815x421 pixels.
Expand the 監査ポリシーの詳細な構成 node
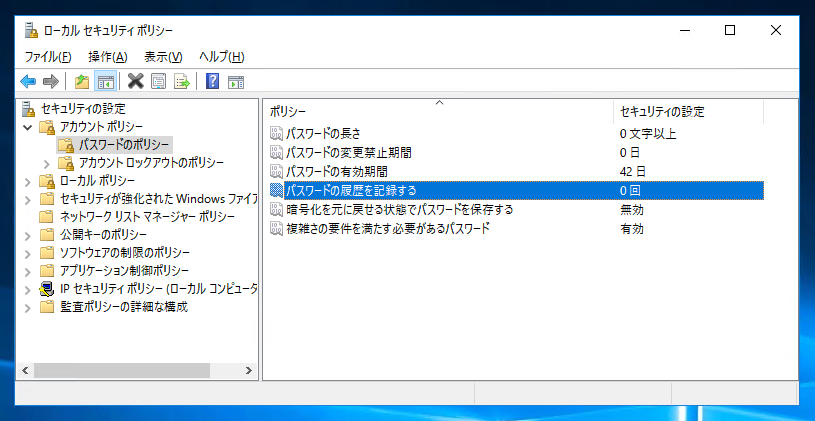coord(29,308)
